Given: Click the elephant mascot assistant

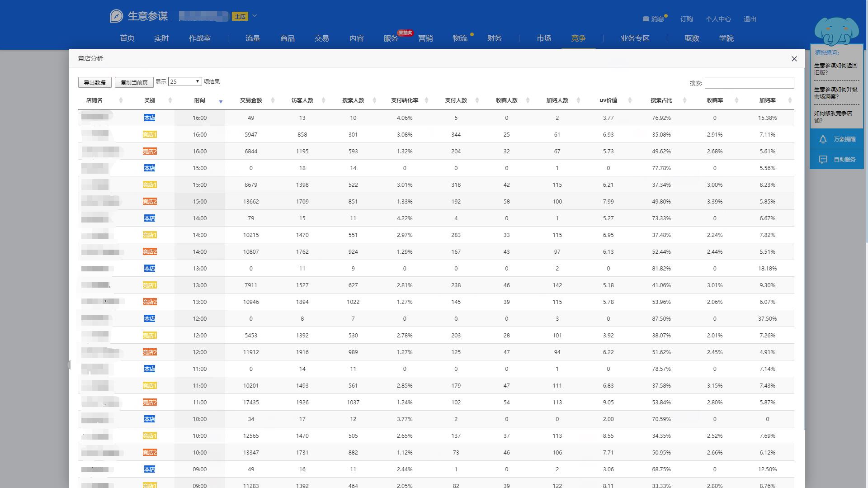Looking at the screenshot, I should click(836, 32).
